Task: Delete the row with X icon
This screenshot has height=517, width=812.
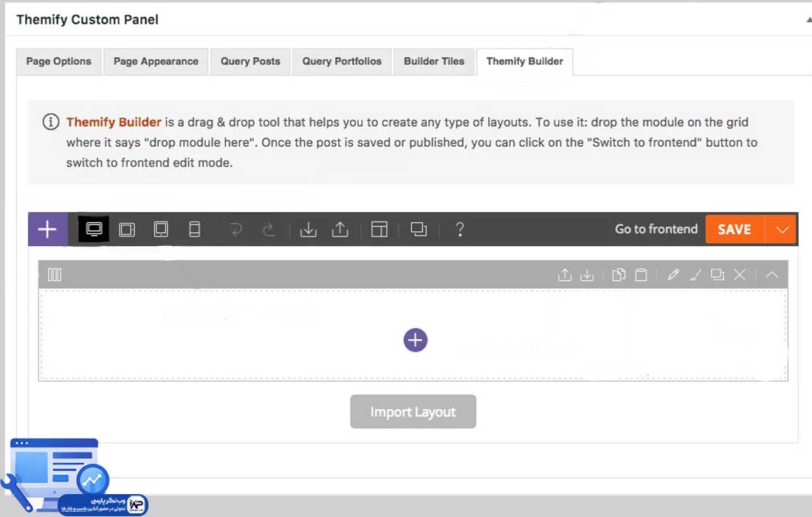Action: coord(740,275)
